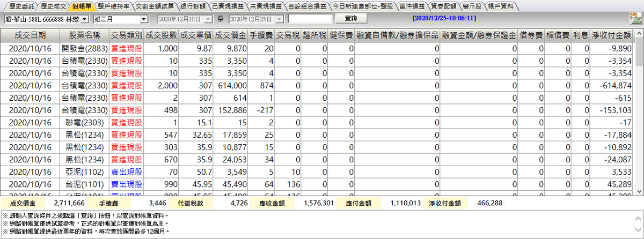
Task: Click the 健保費 column header
Action: click(x=341, y=35)
